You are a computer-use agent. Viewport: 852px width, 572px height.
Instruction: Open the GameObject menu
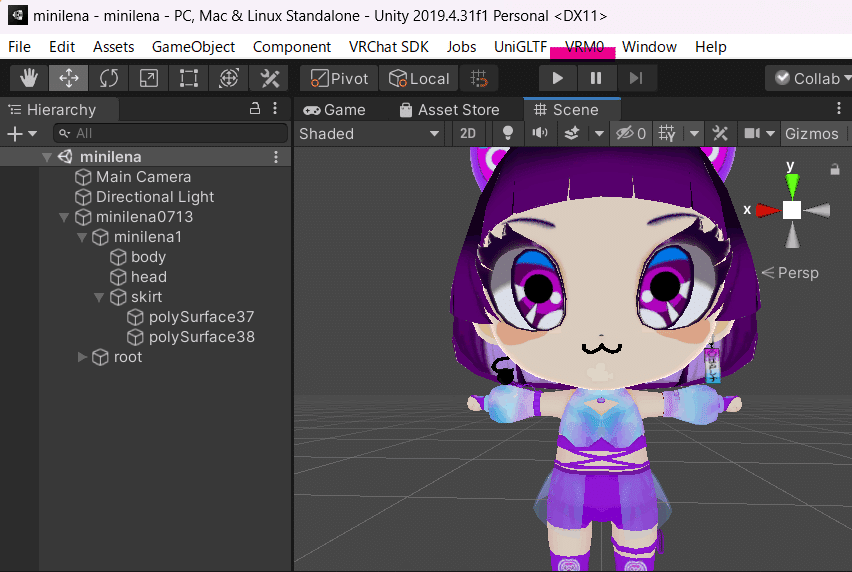click(x=193, y=47)
